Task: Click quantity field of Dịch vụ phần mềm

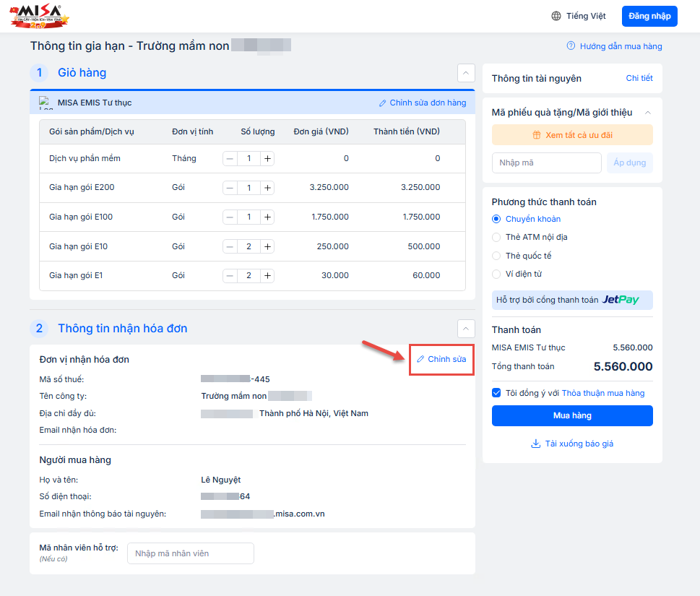Action: tap(249, 158)
